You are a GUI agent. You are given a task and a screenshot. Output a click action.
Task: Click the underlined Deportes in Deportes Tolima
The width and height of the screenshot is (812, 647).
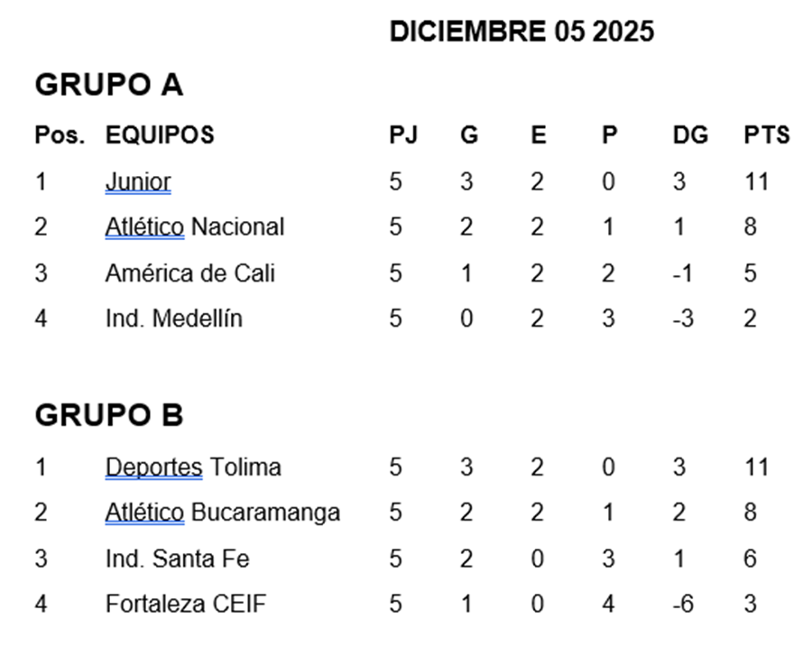[153, 467]
